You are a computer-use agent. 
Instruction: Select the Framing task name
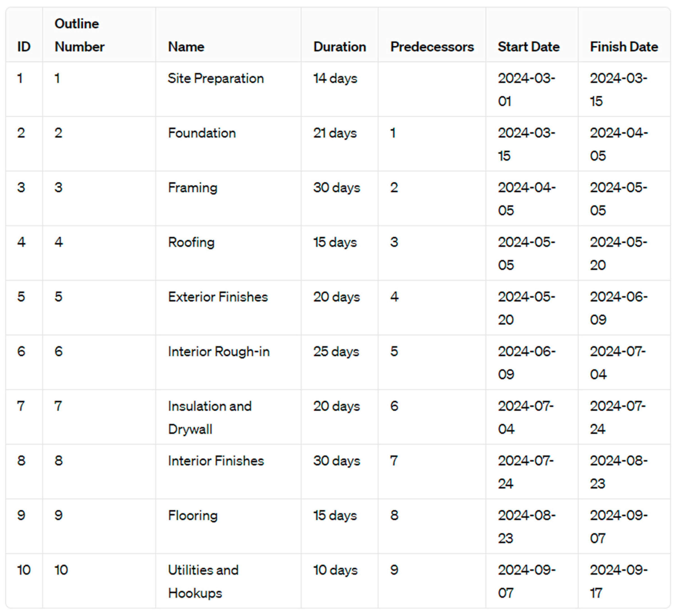(x=193, y=187)
